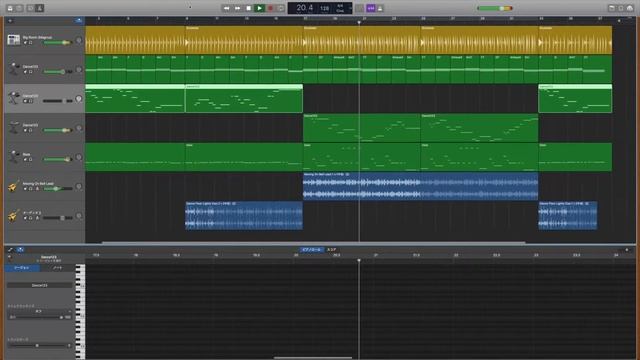640x360 pixels.
Task: Click the piano roll keyboard keys
Action: click(80, 311)
